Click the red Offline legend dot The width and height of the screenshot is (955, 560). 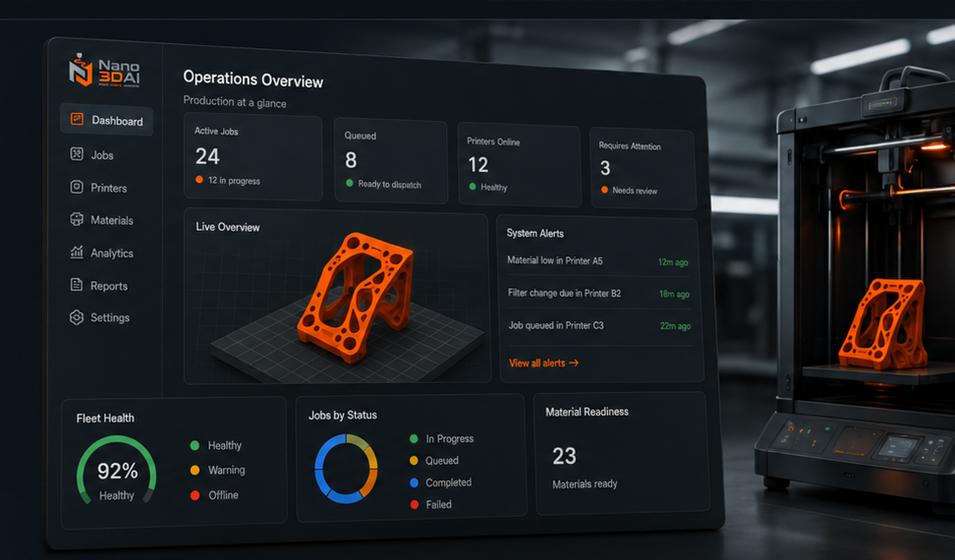click(x=195, y=495)
